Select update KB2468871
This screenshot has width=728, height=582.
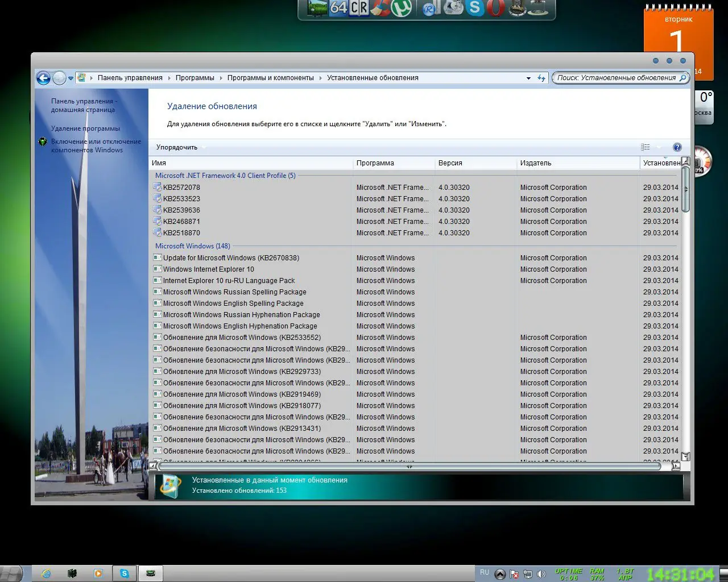tap(415, 221)
